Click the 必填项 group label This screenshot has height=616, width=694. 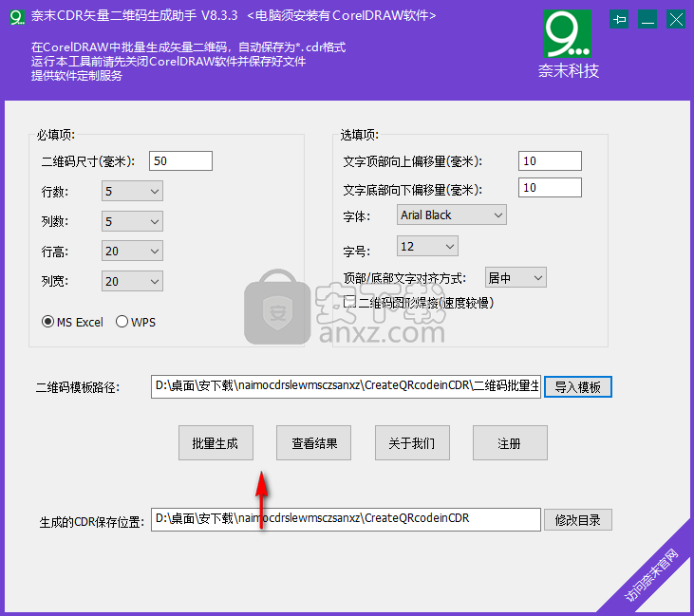point(56,135)
